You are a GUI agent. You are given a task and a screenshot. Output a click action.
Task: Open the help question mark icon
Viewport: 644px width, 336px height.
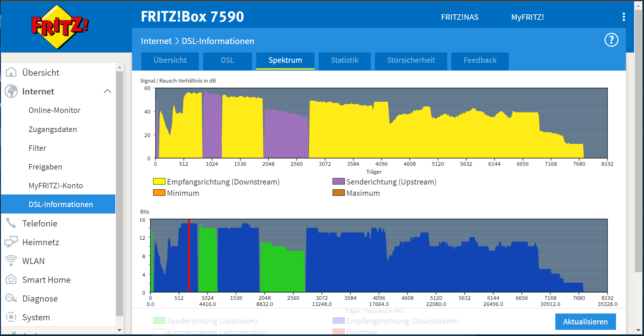[611, 40]
